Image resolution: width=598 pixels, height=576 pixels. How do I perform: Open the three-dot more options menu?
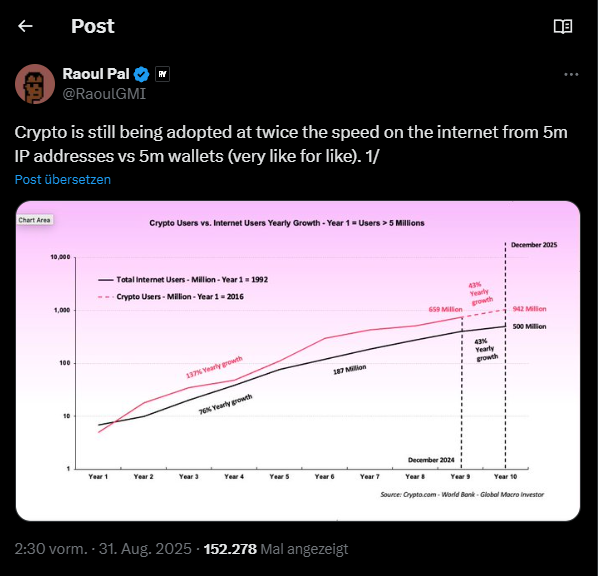(571, 74)
